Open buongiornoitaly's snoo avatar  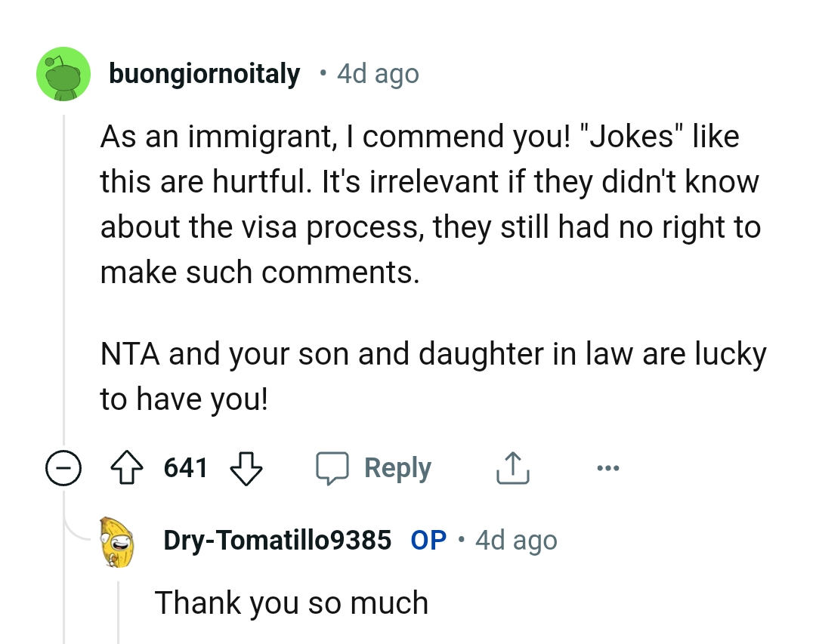click(63, 73)
